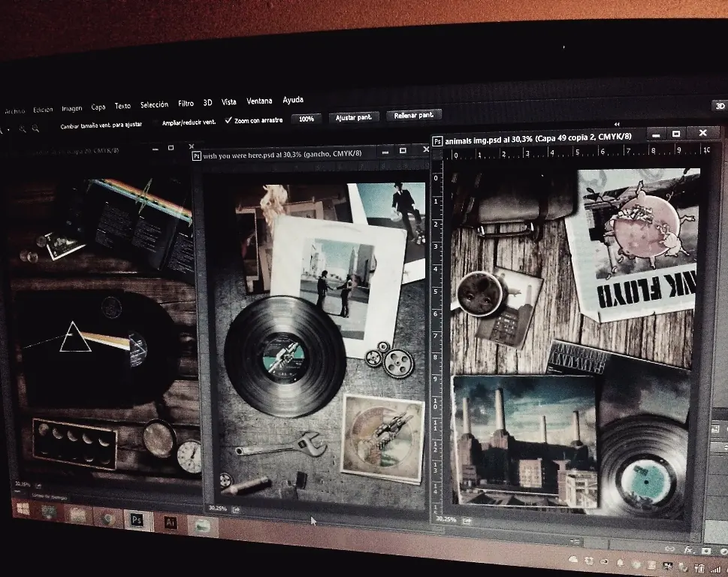The image size is (728, 577).
Task: Click export icon in leftmost document status bar
Action: pos(38,486)
